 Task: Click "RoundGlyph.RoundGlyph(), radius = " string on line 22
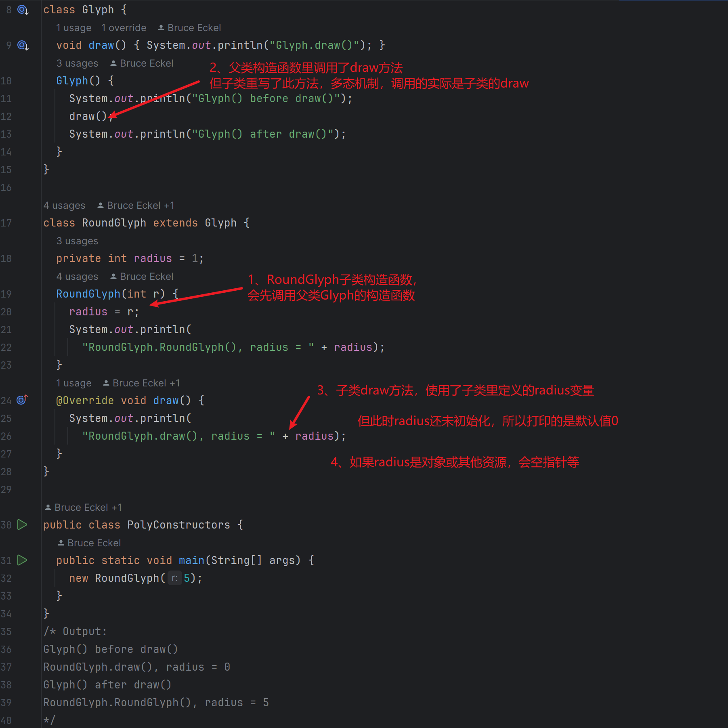tap(198, 347)
